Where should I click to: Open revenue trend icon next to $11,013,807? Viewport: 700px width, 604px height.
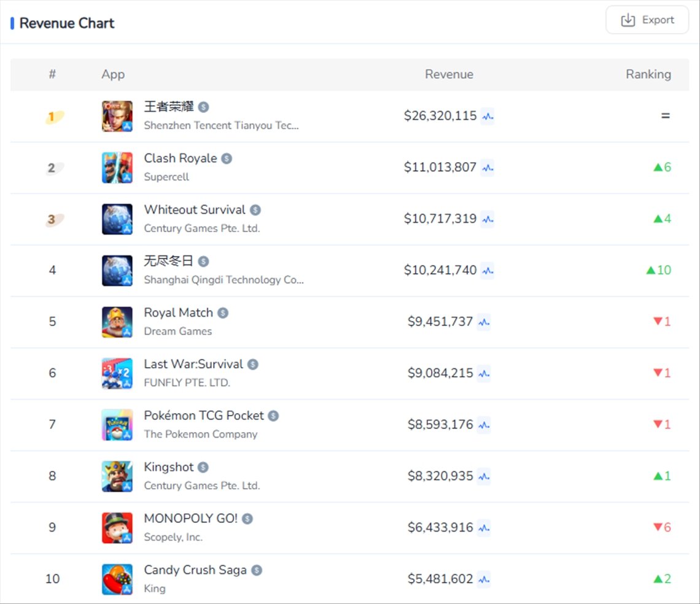(x=488, y=168)
